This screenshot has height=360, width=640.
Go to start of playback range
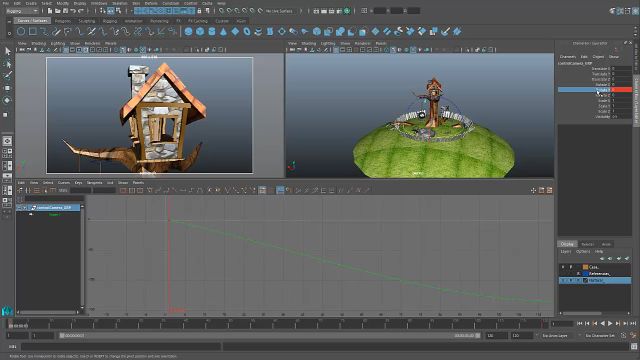click(580, 323)
